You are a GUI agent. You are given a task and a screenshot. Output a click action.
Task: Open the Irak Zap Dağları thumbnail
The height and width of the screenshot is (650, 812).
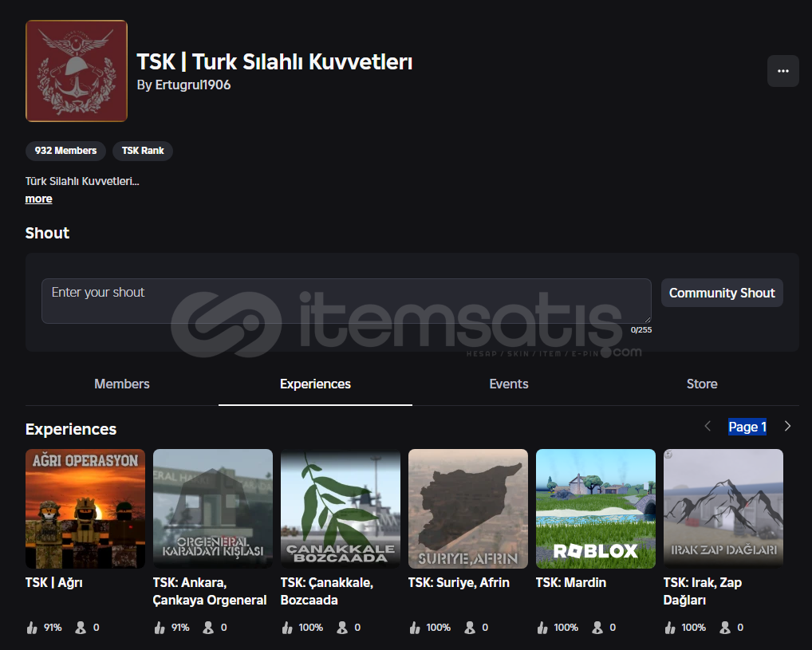tap(723, 509)
